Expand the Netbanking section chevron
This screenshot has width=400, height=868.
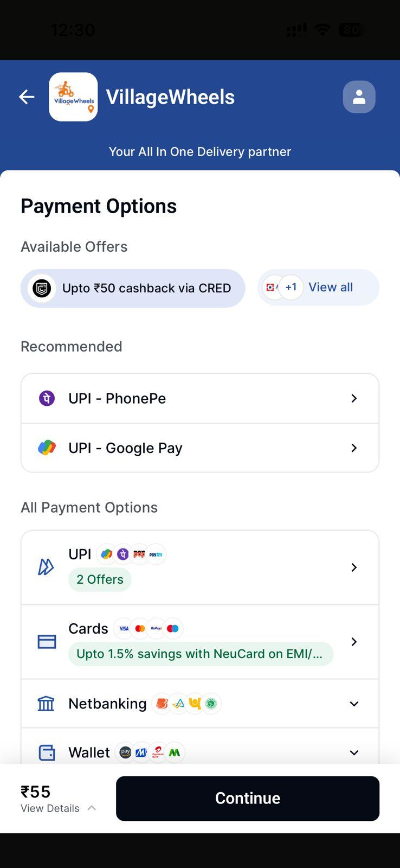[354, 704]
